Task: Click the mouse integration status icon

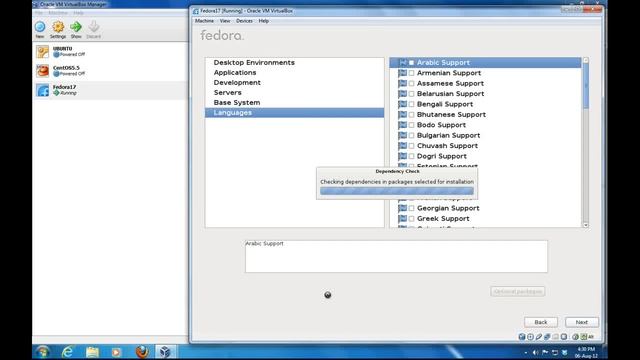Action: (x=575, y=337)
